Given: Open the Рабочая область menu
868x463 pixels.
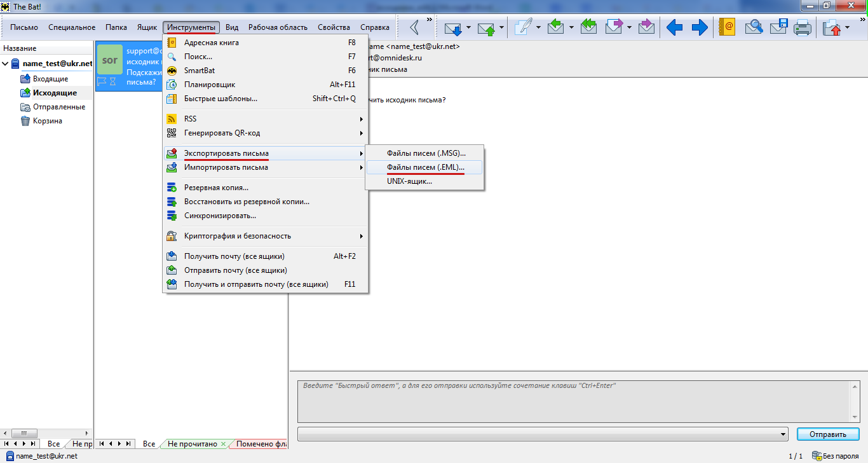Looking at the screenshot, I should [278, 27].
